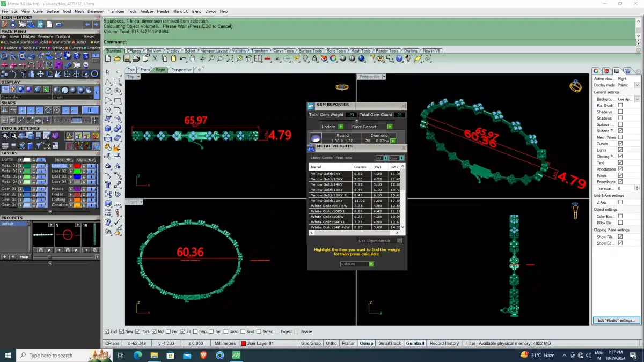Open the Top viewport title dropdown arrow

tap(138, 77)
